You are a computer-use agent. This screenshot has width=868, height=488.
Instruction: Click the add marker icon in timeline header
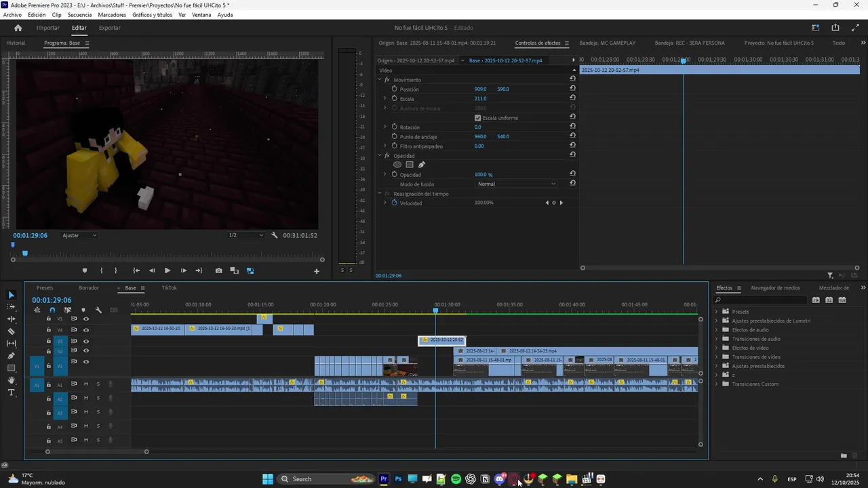click(83, 310)
